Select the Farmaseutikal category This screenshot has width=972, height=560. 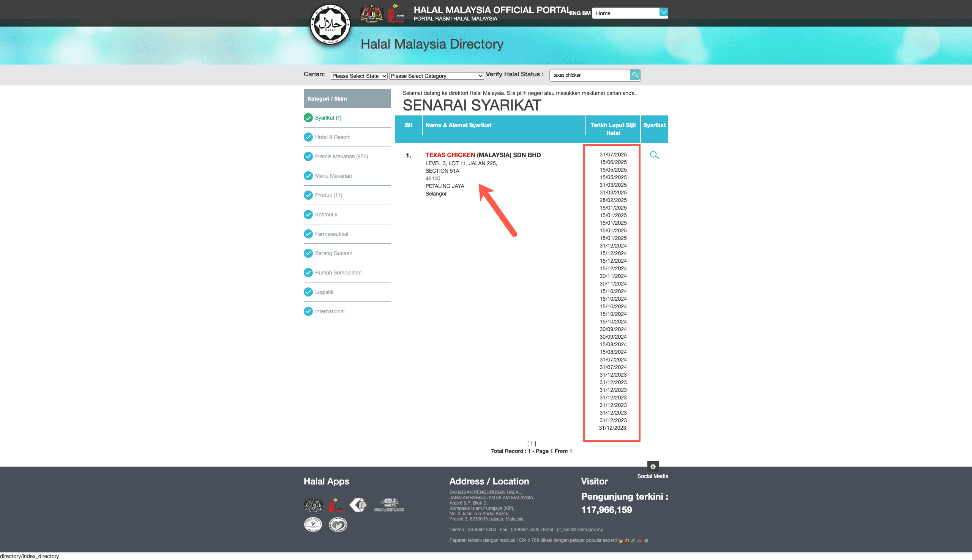point(331,234)
